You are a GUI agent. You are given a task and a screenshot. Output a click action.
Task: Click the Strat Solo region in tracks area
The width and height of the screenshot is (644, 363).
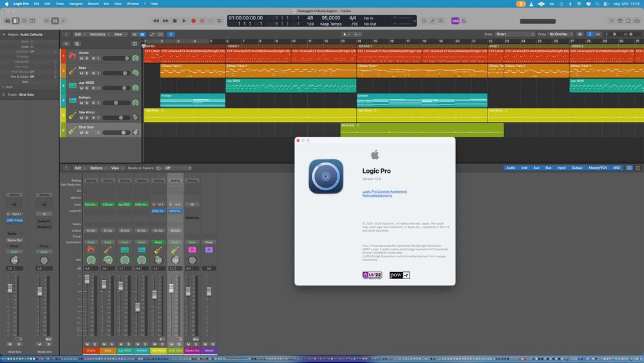(x=422, y=130)
